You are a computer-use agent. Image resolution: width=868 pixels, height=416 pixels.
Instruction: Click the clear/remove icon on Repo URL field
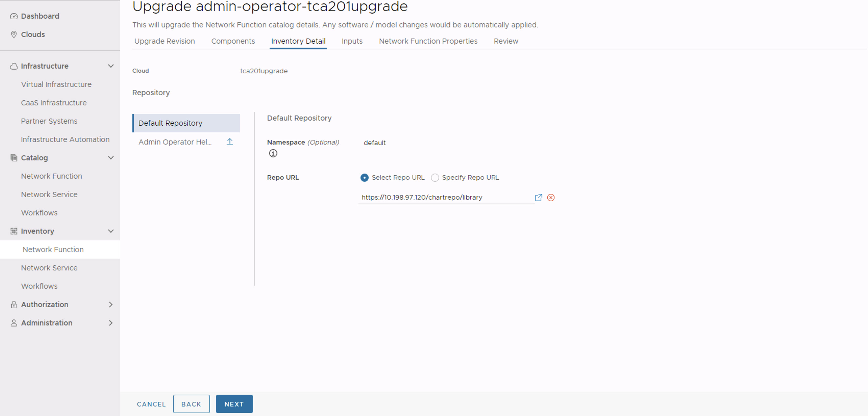pos(551,197)
